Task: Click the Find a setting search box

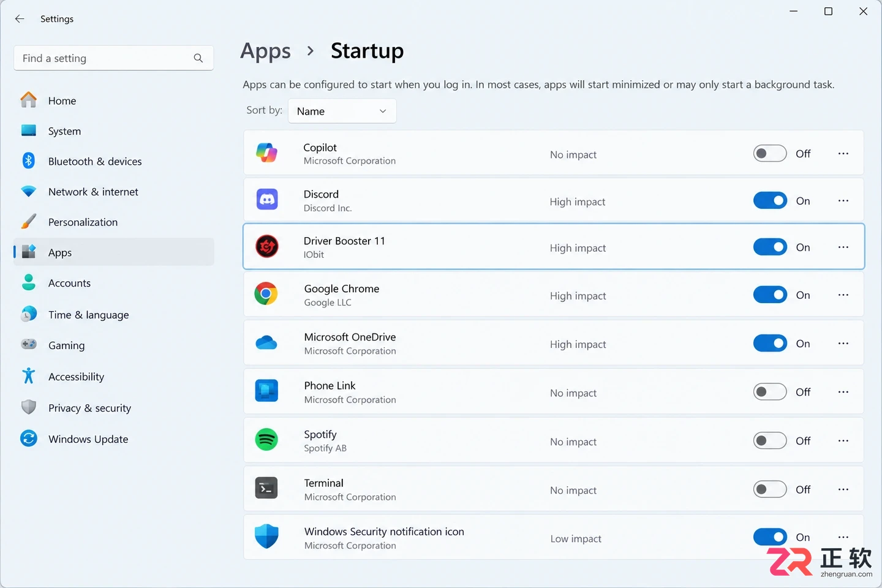Action: click(x=114, y=58)
